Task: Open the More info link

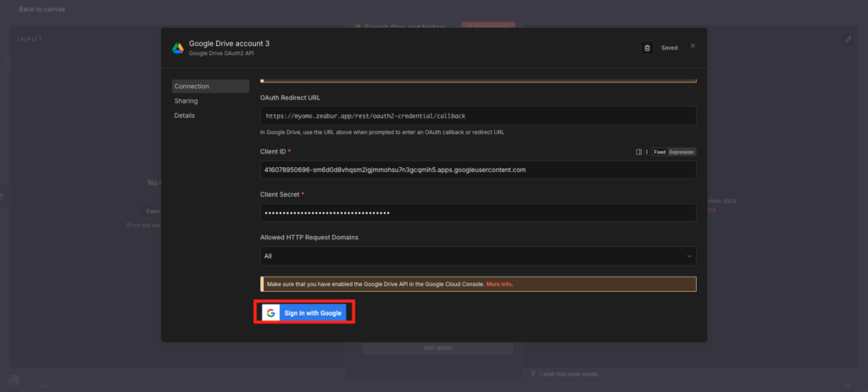Action: (499, 284)
